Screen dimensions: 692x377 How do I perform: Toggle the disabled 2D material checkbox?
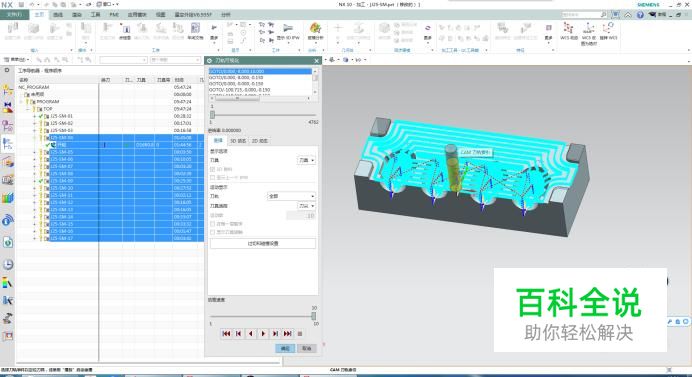213,169
